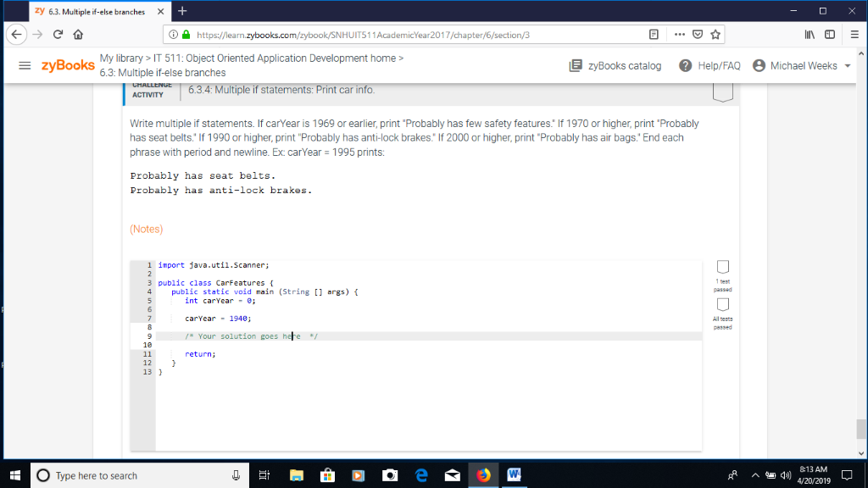Image resolution: width=868 pixels, height=488 pixels.
Task: Open the browser sidebar icon
Action: tap(831, 35)
